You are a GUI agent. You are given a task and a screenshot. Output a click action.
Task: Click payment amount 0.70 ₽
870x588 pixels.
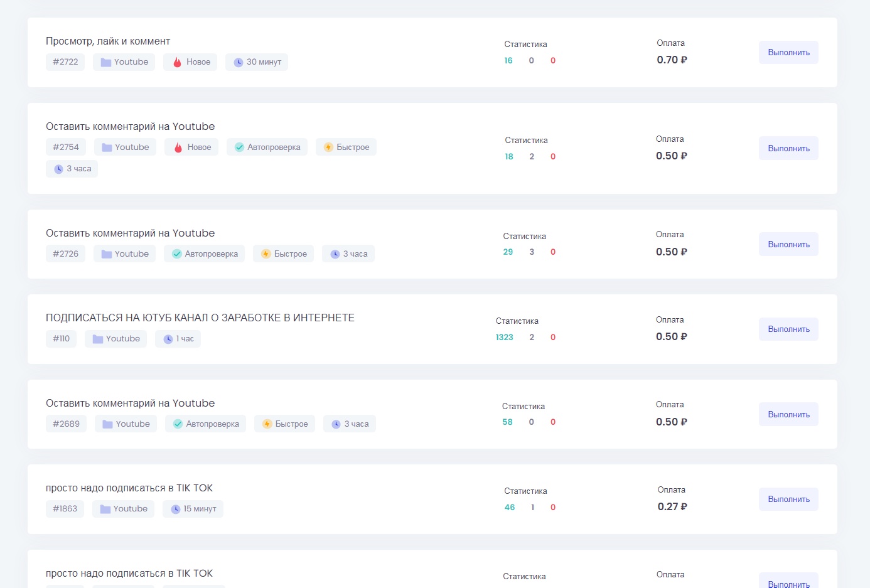[672, 60]
